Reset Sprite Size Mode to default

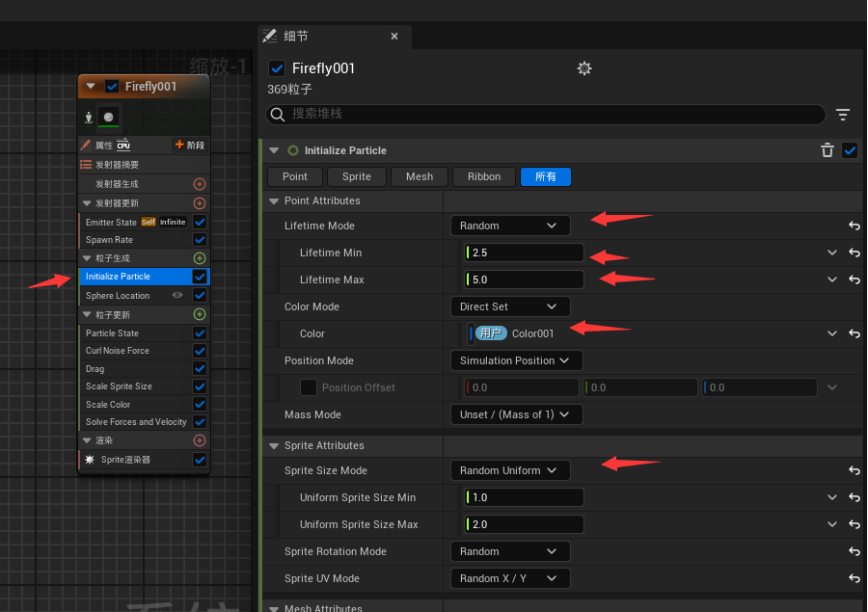(854, 470)
